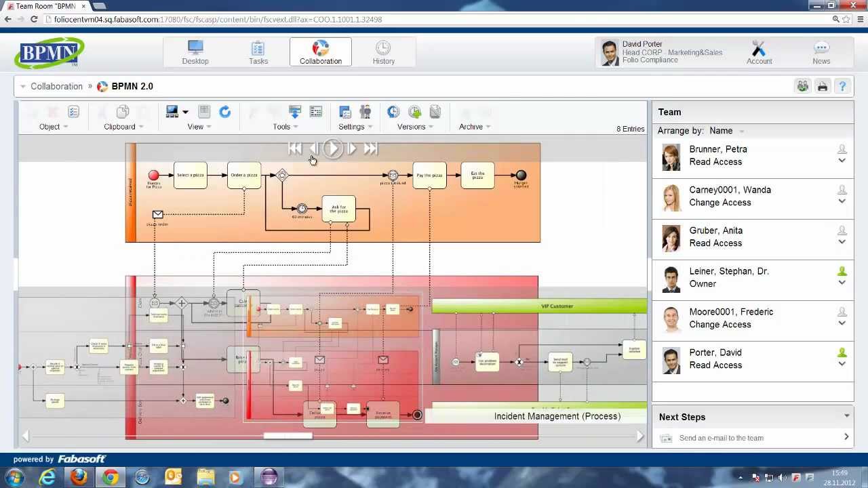Click the browser back button
This screenshot has height=488, width=868.
coord(8,19)
